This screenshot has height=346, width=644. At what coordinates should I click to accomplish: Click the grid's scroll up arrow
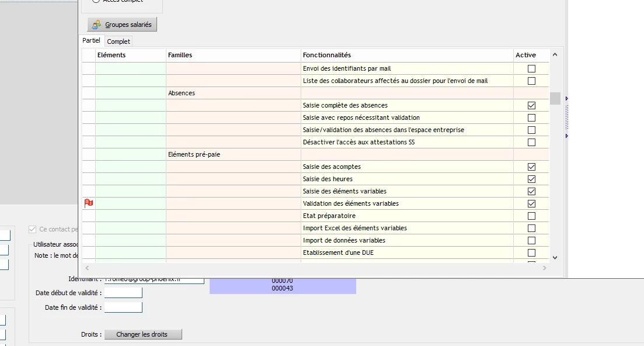coord(555,55)
